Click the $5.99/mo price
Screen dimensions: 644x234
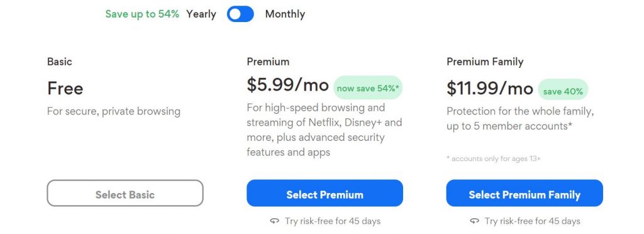pos(287,84)
